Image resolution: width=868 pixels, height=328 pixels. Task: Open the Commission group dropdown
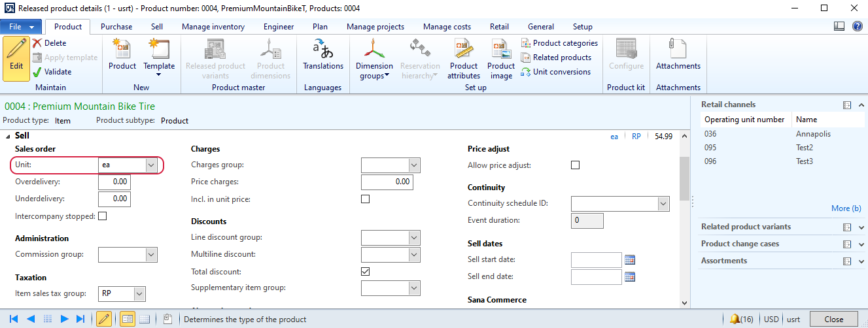coord(151,254)
